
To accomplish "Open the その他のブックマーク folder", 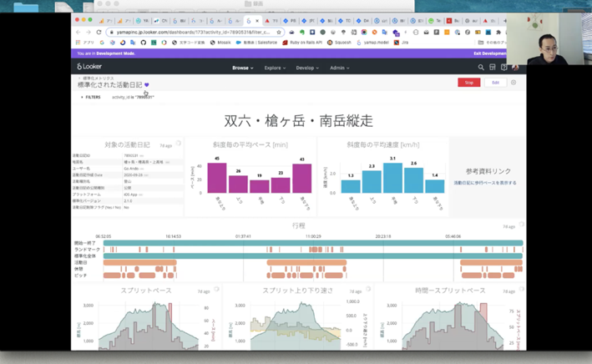I will [x=492, y=43].
